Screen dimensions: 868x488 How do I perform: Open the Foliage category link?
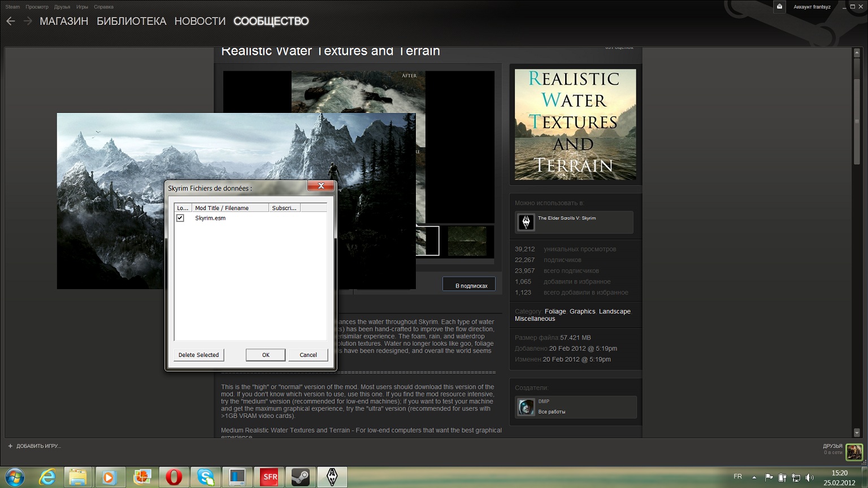point(555,312)
